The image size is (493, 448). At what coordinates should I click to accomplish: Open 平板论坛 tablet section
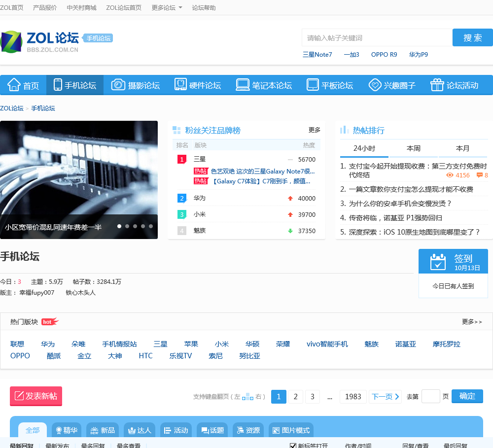330,85
